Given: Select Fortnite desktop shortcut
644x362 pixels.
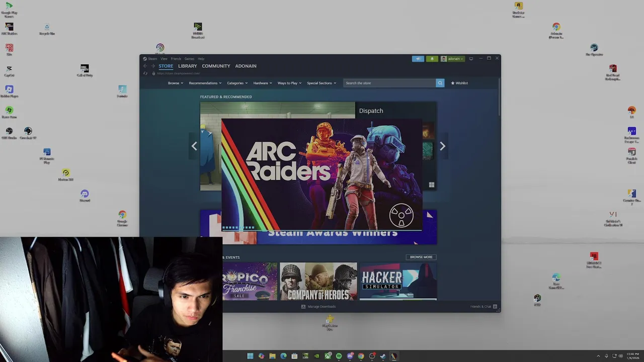Looking at the screenshot, I should tap(122, 92).
